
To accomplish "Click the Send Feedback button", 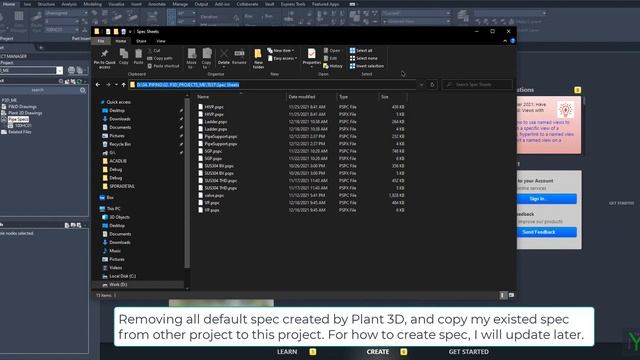I will pyautogui.click(x=547, y=232).
